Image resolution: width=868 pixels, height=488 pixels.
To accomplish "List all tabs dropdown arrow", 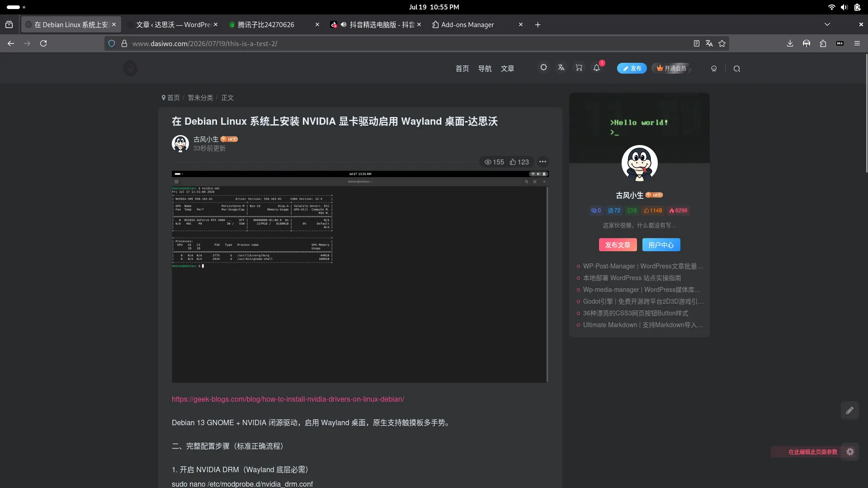I will point(827,24).
